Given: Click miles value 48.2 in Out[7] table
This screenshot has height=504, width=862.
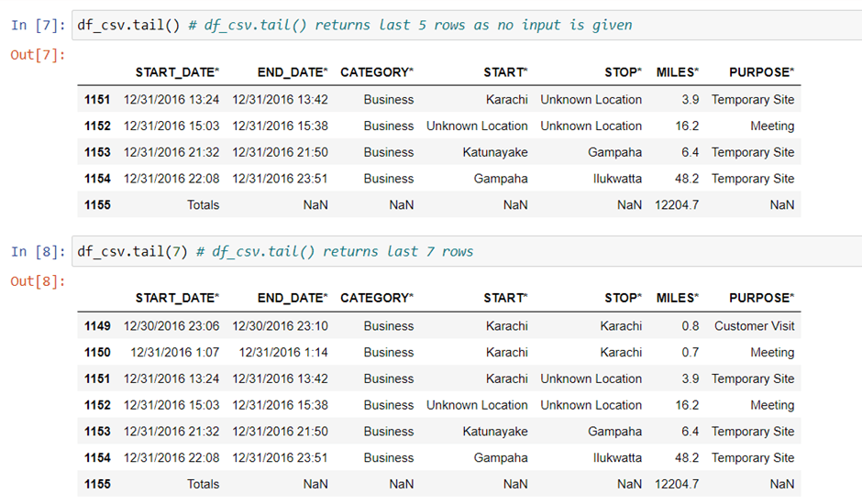Looking at the screenshot, I should pos(687,179).
